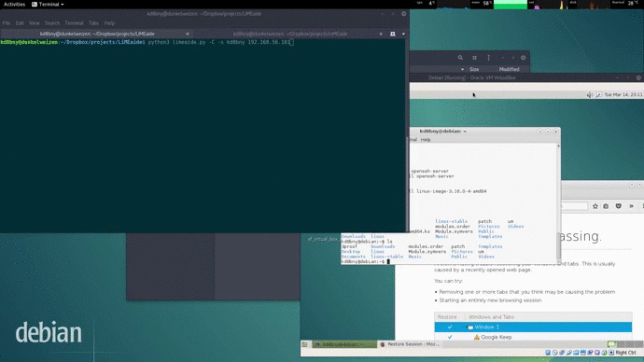
Task: Click the show desktop icon in VM taskbar
Action: point(304,344)
